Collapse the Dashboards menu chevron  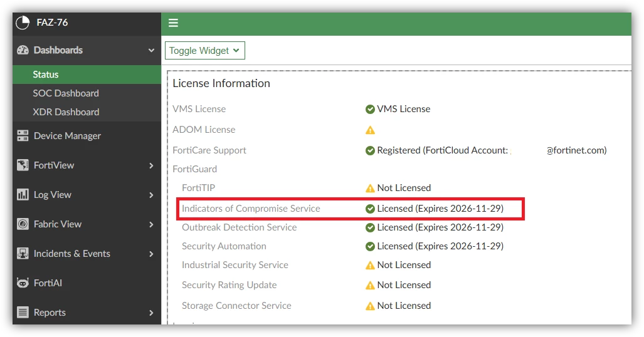[x=151, y=51]
